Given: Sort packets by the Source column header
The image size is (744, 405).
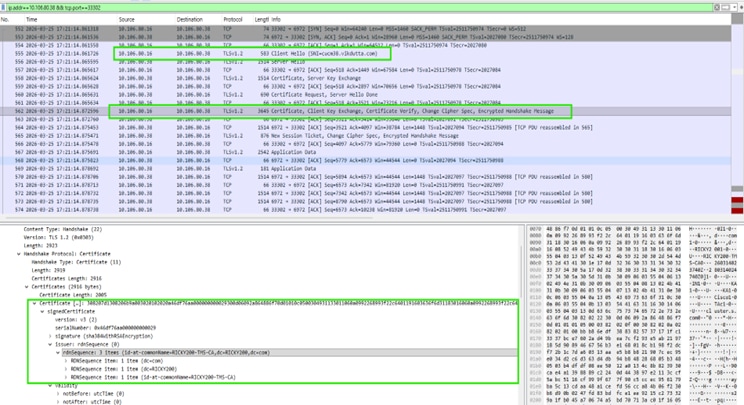Looking at the screenshot, I should click(127, 19).
